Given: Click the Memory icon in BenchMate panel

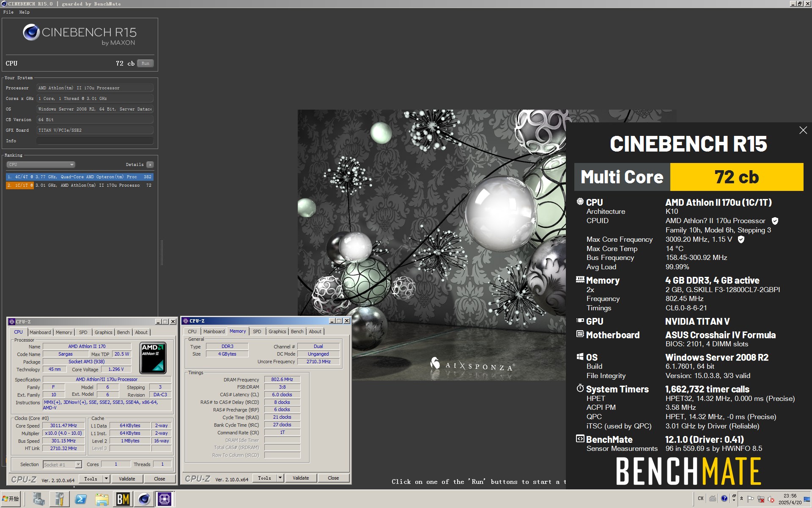Looking at the screenshot, I should click(580, 279).
